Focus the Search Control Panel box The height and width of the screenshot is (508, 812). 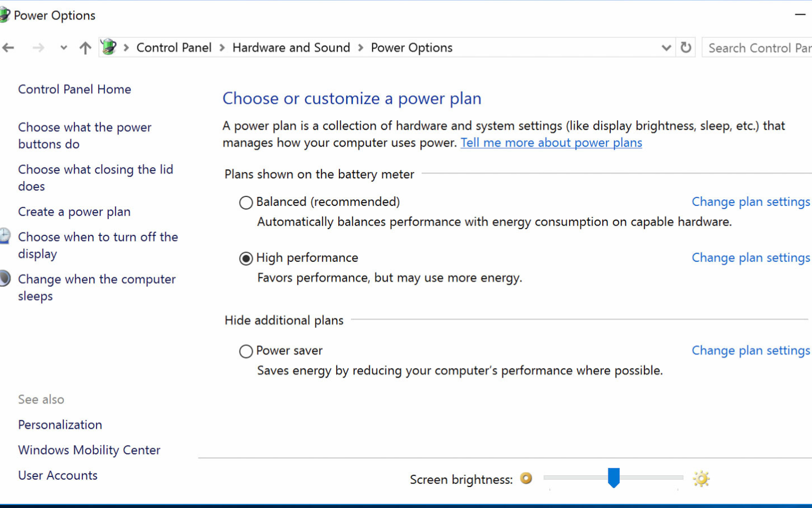(x=758, y=48)
